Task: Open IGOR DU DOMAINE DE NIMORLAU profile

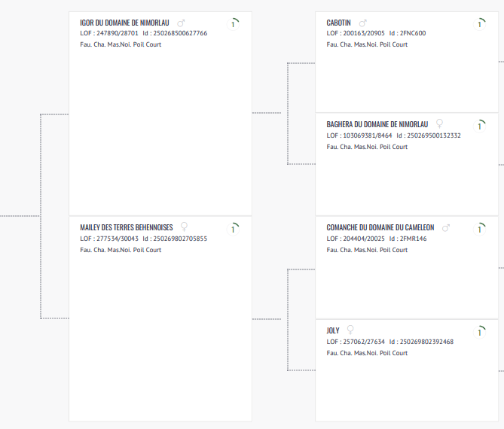Action: [x=125, y=23]
